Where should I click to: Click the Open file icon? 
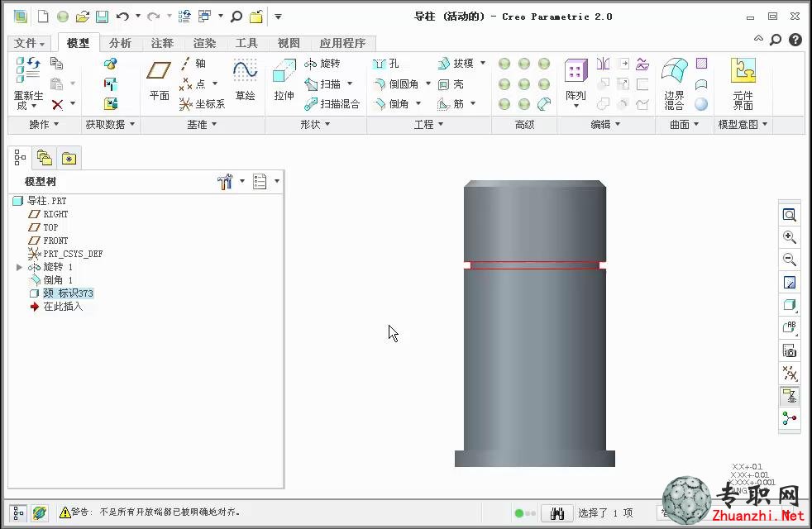[83, 17]
